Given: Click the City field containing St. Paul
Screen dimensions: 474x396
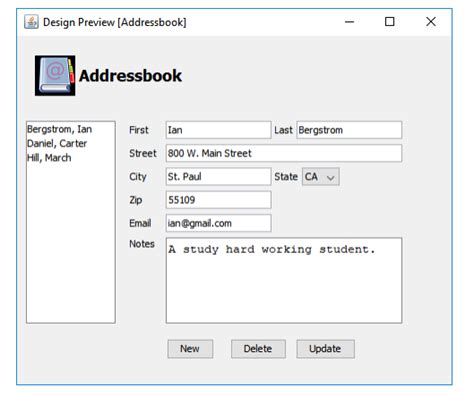Looking at the screenshot, I should click(x=218, y=177).
